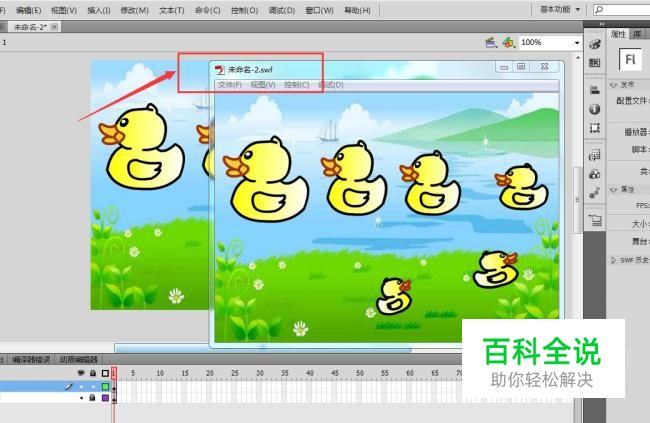Open the 文本(T) menu
Viewport: 650px width, 423px height.
(172, 10)
